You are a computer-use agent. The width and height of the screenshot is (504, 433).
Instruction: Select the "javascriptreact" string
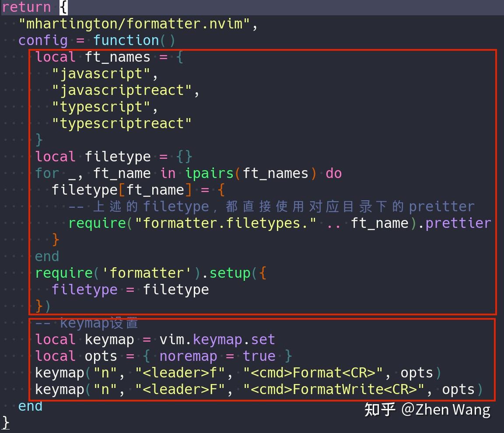(x=122, y=90)
